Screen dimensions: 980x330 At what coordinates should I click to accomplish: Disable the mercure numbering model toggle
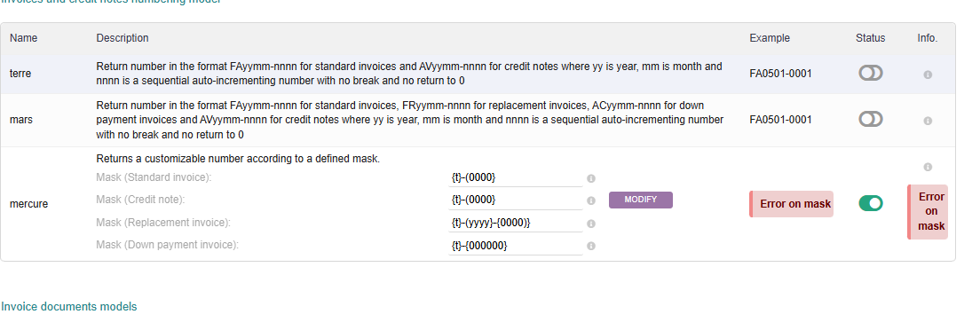pyautogui.click(x=870, y=203)
